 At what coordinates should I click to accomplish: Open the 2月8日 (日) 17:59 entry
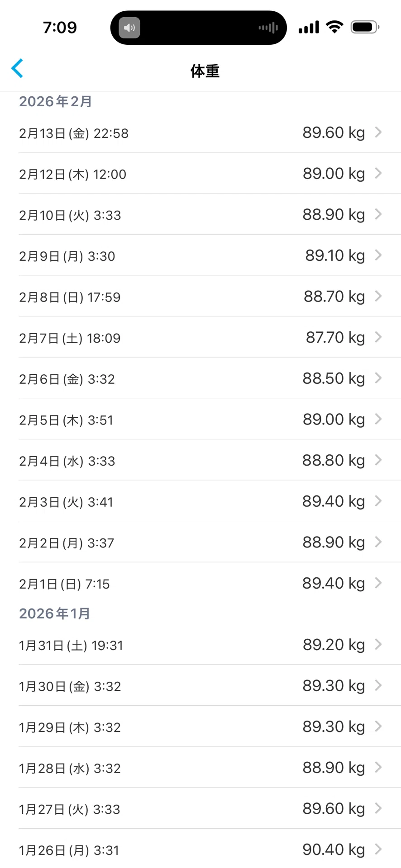[210, 296]
